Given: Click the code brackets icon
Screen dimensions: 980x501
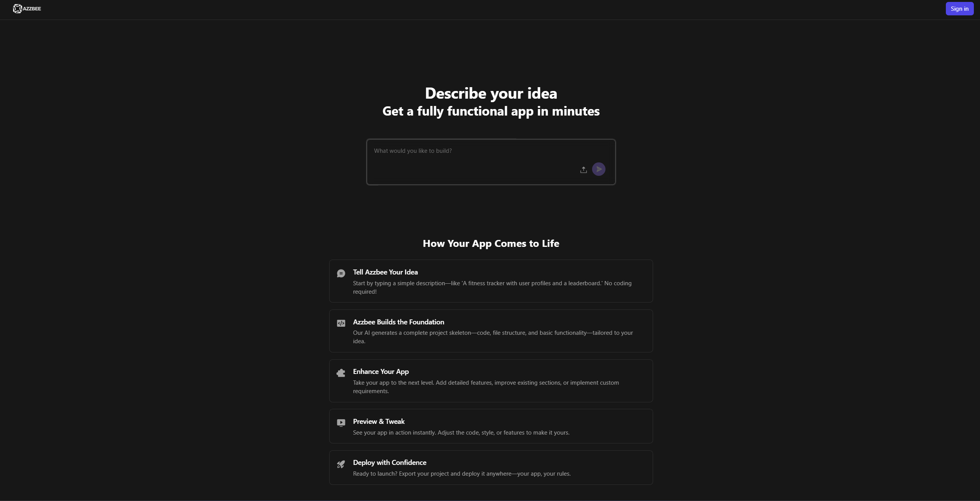Looking at the screenshot, I should (341, 323).
